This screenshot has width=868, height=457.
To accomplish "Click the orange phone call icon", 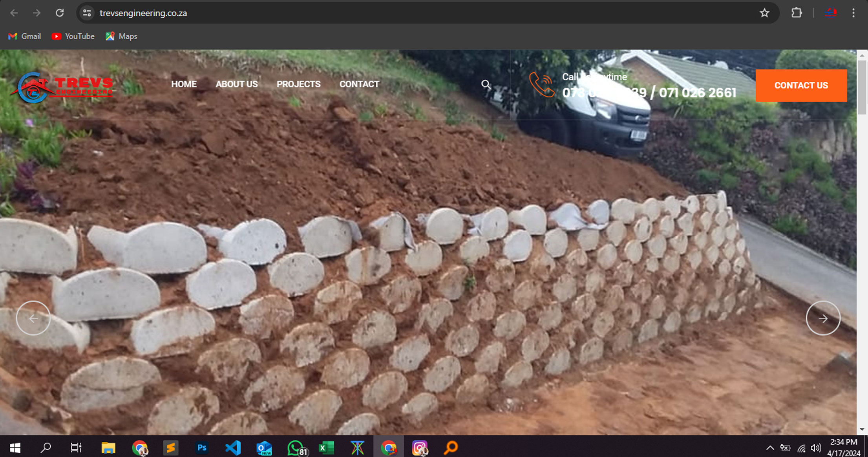I will coord(542,84).
